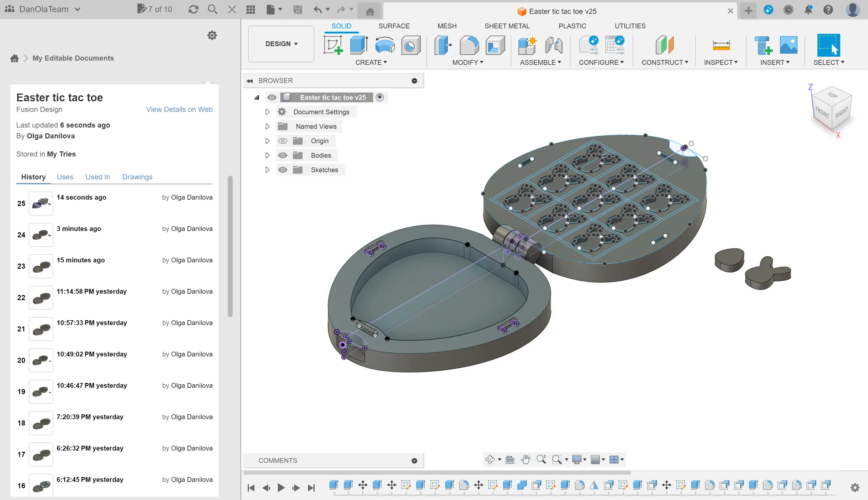This screenshot has width=868, height=500.
Task: Expand the Sketches node
Action: [267, 170]
